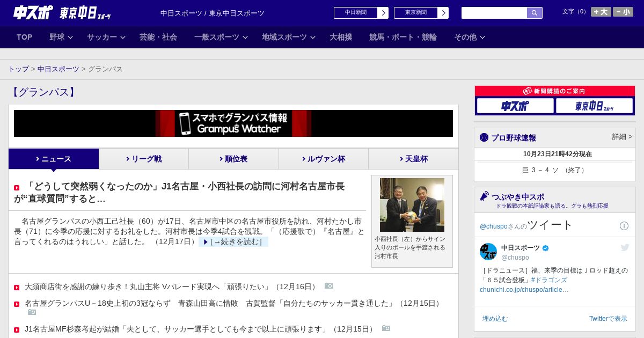Expand the 地域スポーツ navigation menu
This screenshot has height=338, width=644.
pyautogui.click(x=289, y=37)
